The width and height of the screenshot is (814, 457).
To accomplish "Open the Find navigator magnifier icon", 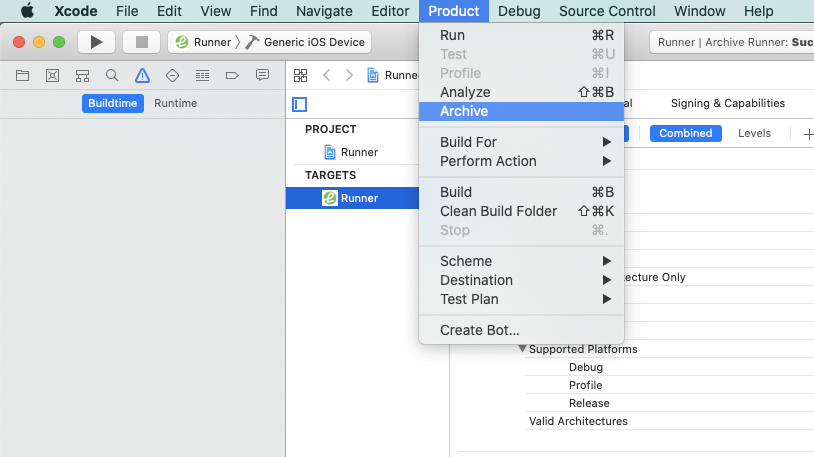I will coord(112,75).
